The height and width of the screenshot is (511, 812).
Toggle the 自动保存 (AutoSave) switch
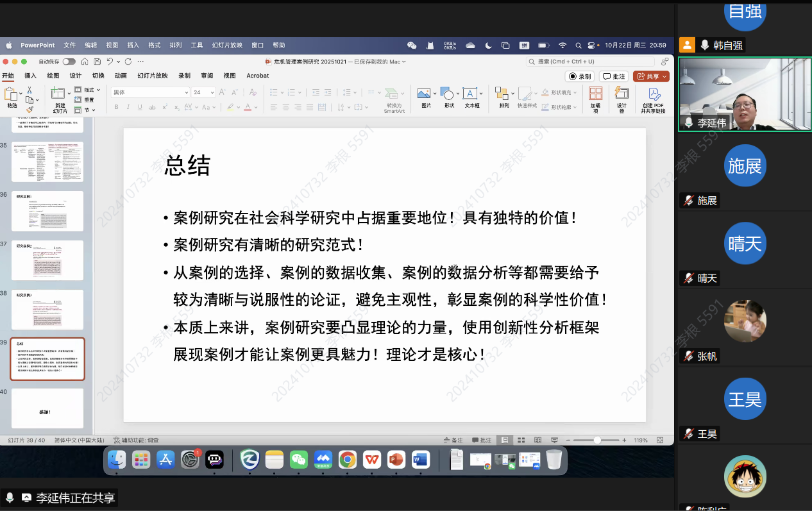pyautogui.click(x=68, y=62)
